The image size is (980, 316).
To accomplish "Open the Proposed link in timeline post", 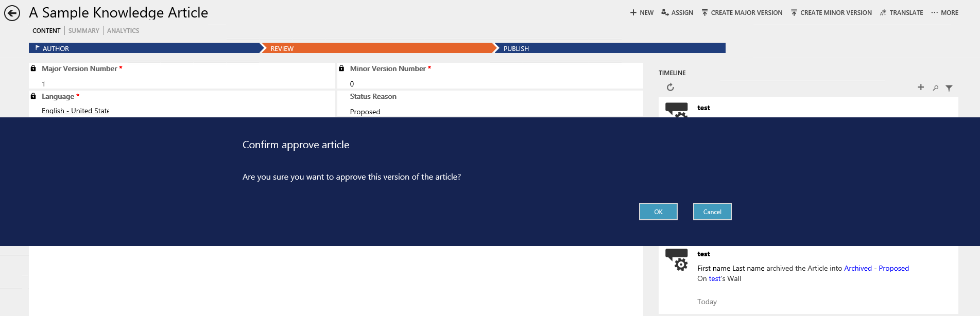I will (893, 268).
